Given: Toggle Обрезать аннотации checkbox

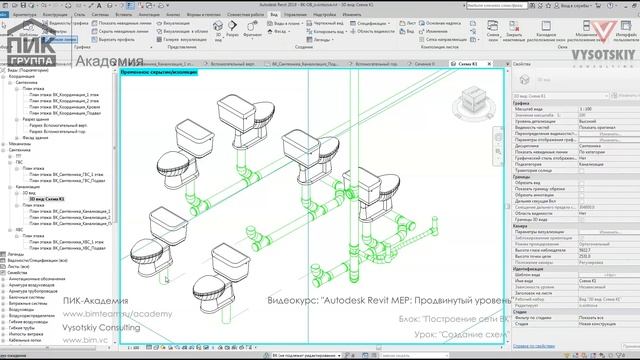Looking at the screenshot, I should (582, 195).
